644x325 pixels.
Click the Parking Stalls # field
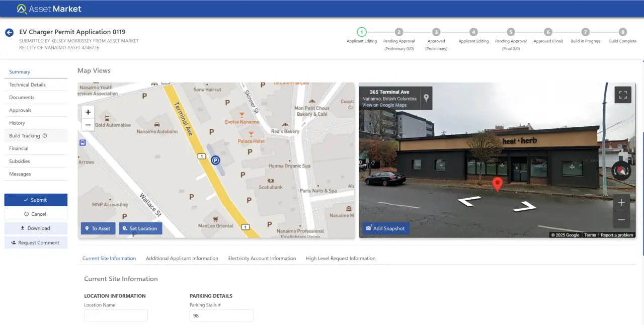coord(221,315)
